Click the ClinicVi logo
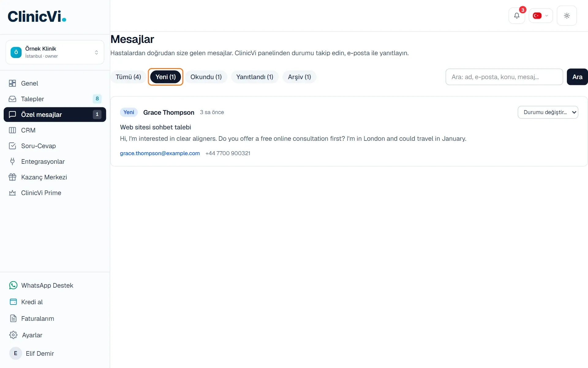The height and width of the screenshot is (368, 588). coord(37,17)
